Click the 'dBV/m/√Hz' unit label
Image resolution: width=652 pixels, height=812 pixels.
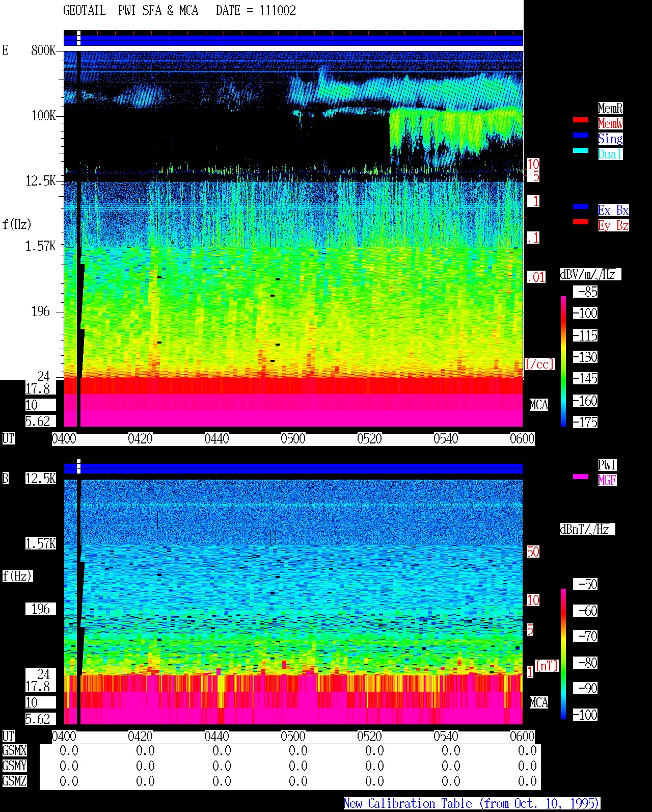click(590, 274)
